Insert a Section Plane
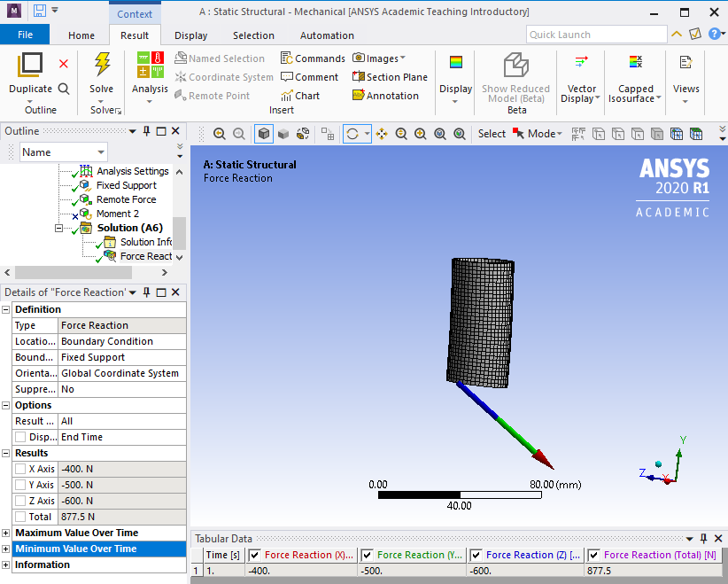Image resolution: width=728 pixels, height=584 pixels. (x=390, y=77)
